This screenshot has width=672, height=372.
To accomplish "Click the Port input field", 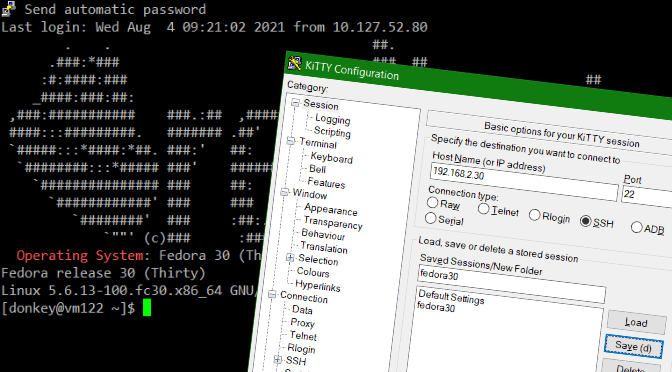I will click(x=647, y=198).
